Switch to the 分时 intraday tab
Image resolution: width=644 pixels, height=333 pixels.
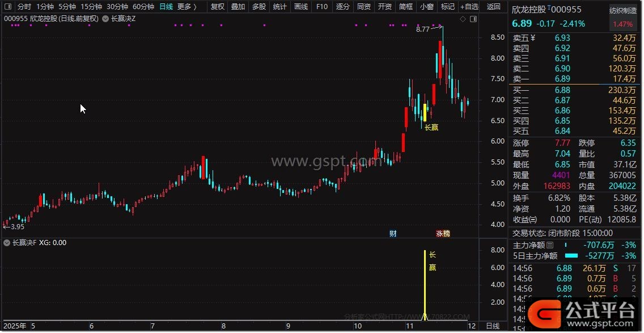coord(24,7)
